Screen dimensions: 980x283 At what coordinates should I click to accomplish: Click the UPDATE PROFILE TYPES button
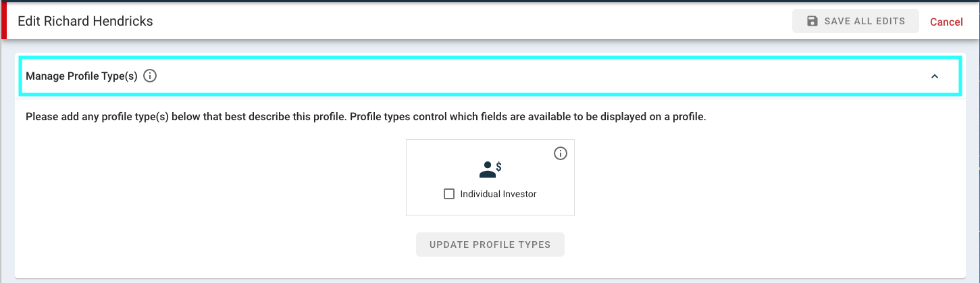pos(490,245)
